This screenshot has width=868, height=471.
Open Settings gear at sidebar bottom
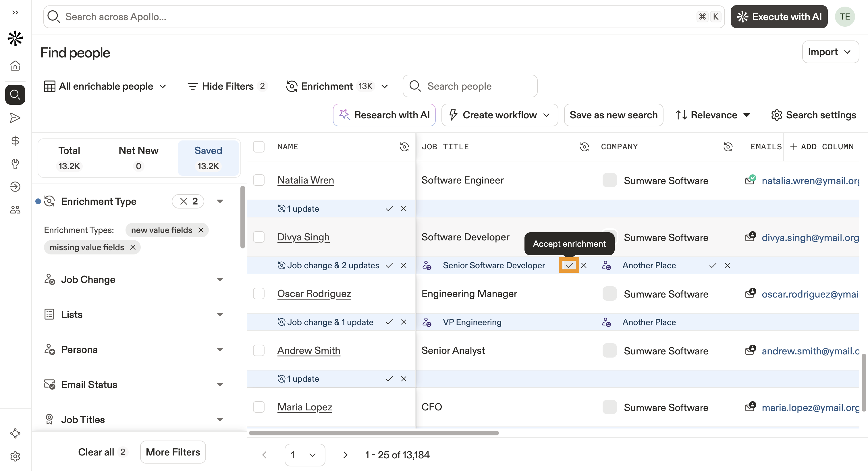pos(15,457)
